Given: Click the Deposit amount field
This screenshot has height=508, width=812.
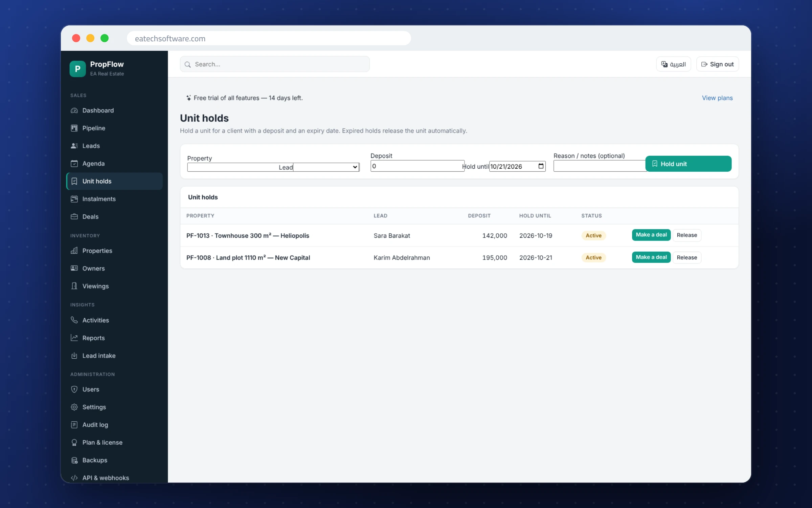Looking at the screenshot, I should pos(417,166).
